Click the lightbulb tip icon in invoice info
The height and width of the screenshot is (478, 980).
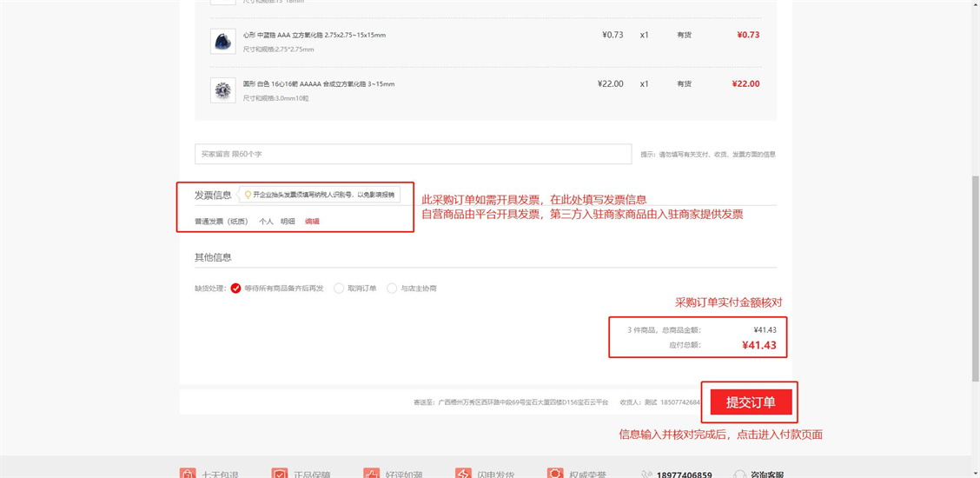pyautogui.click(x=248, y=195)
